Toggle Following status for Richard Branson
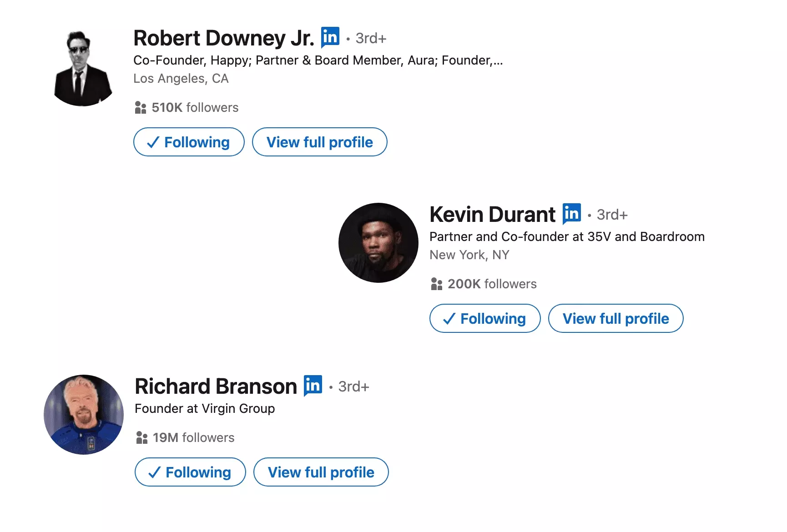 click(190, 472)
